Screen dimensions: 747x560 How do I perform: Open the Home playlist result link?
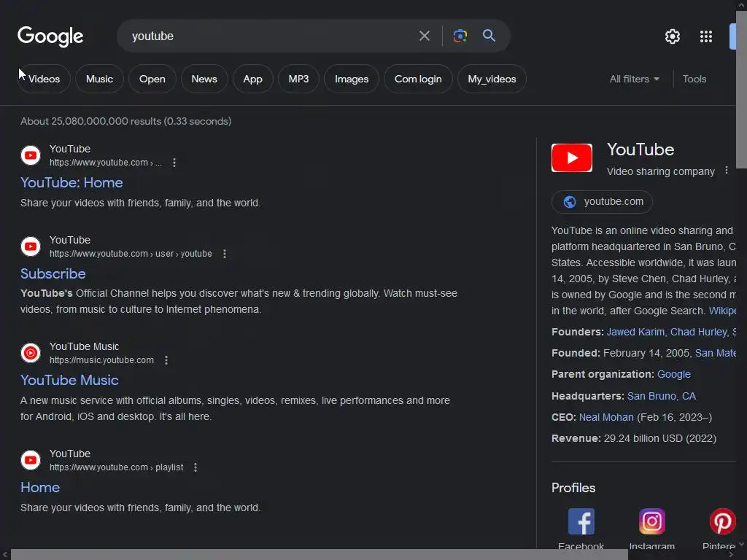click(40, 487)
